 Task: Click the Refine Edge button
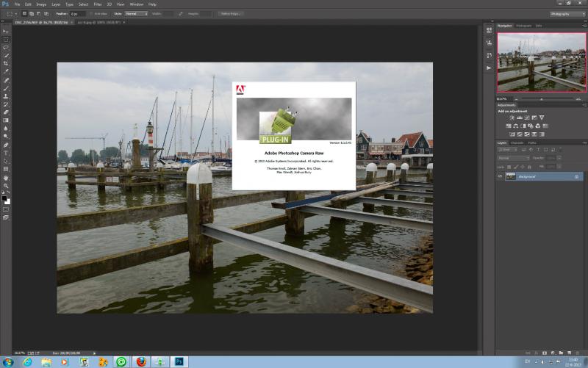tap(231, 13)
